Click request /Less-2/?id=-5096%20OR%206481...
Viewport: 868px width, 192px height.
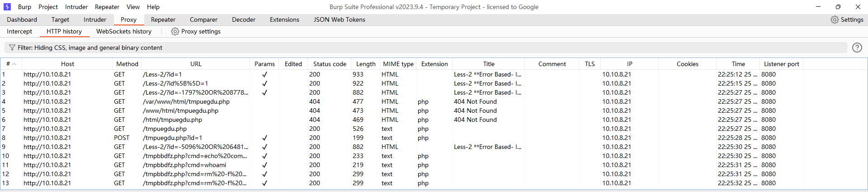point(196,147)
